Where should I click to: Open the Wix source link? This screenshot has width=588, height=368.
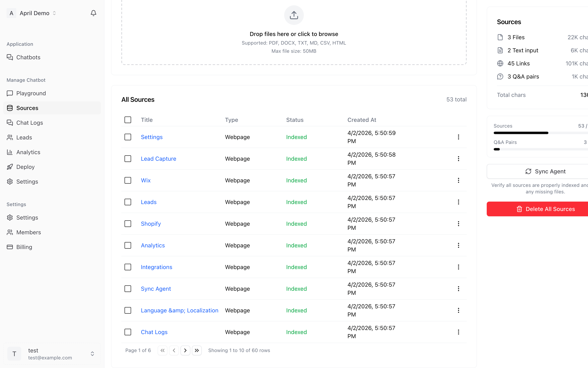[x=146, y=180]
